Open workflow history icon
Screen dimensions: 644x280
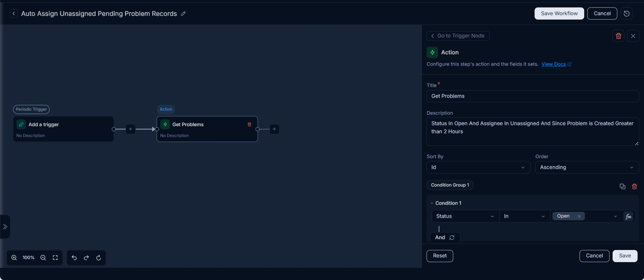626,13
